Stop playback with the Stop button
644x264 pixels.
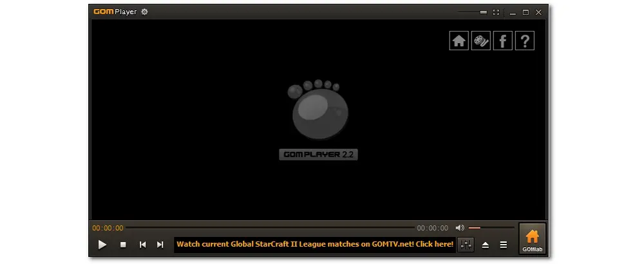[x=123, y=245]
